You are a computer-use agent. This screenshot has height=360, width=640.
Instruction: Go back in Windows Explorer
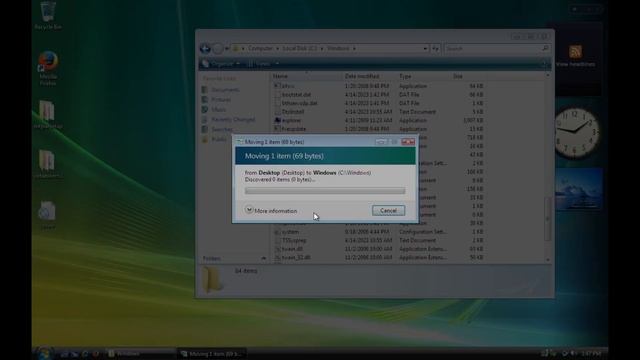205,49
